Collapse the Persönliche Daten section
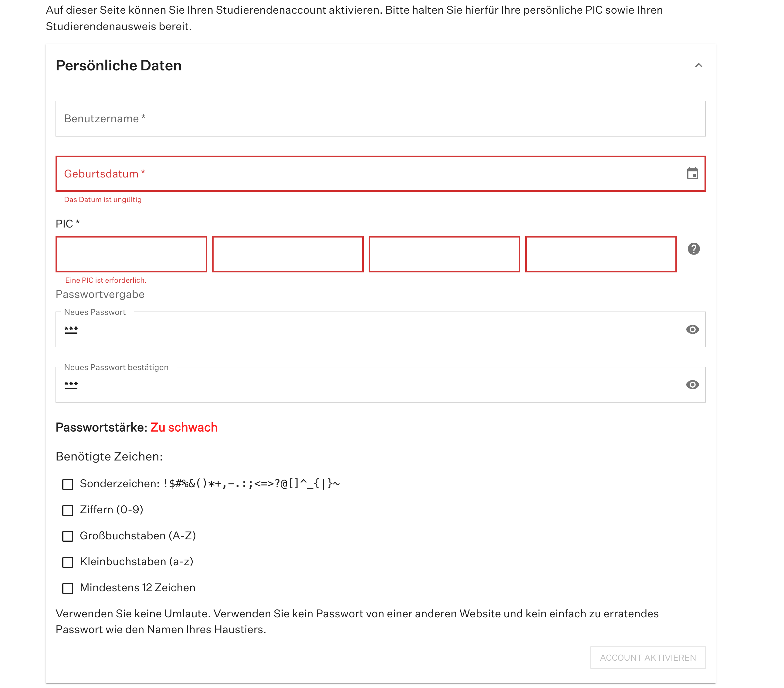The width and height of the screenshot is (784, 688). pyautogui.click(x=698, y=66)
